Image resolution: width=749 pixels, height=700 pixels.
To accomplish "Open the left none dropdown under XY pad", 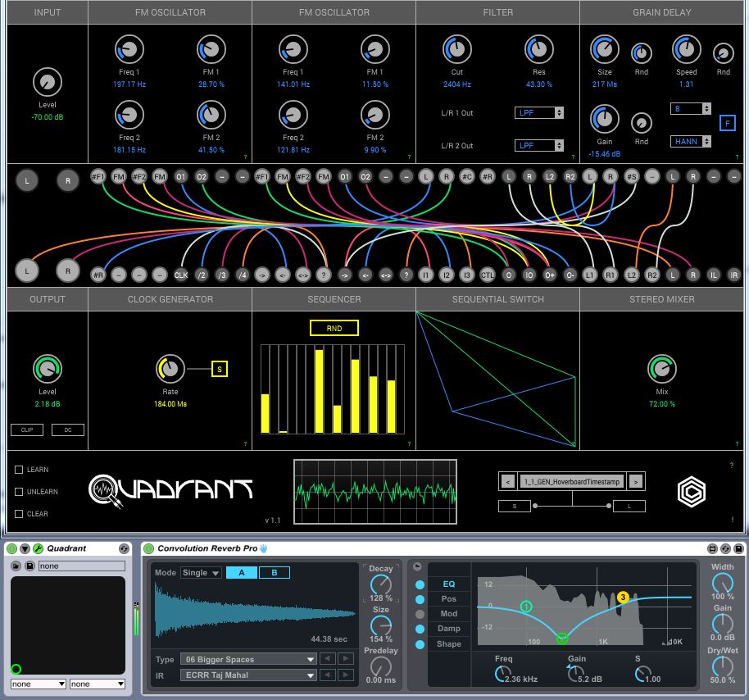I will pos(39,684).
